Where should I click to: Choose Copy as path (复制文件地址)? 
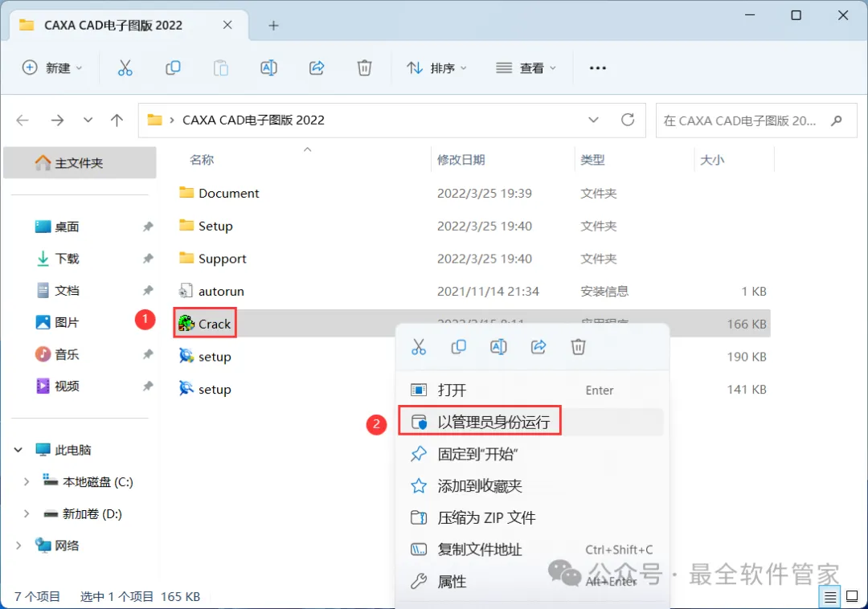(x=532, y=550)
